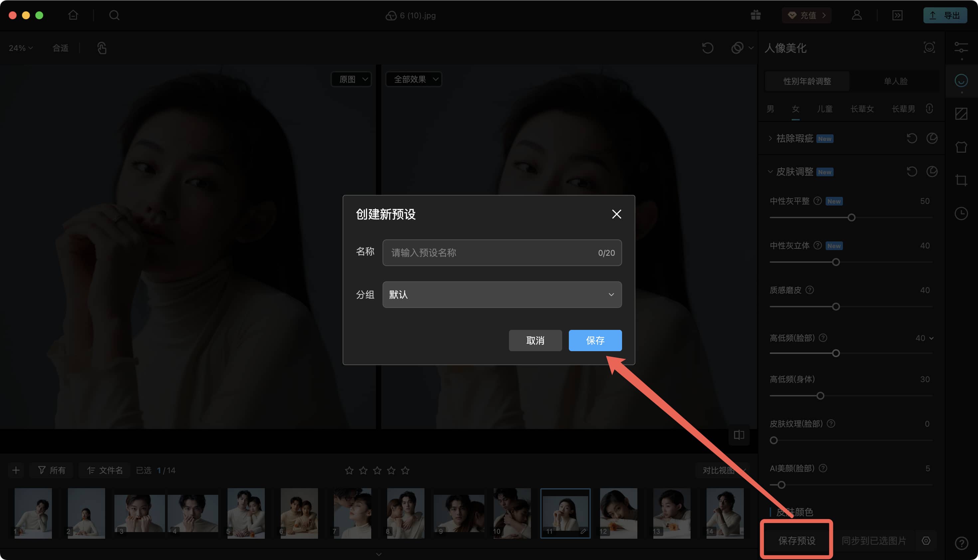Select the 长辈女 category tab
Screen dimensions: 978x560
coord(862,109)
